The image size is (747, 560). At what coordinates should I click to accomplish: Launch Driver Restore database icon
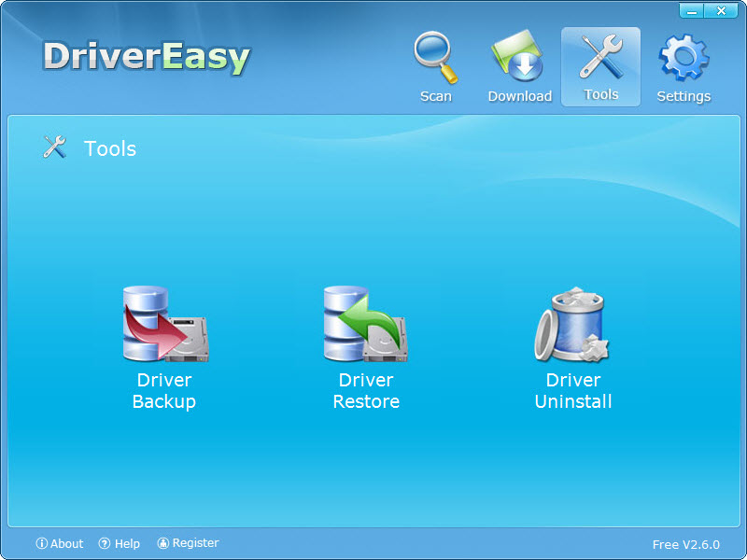tap(365, 325)
